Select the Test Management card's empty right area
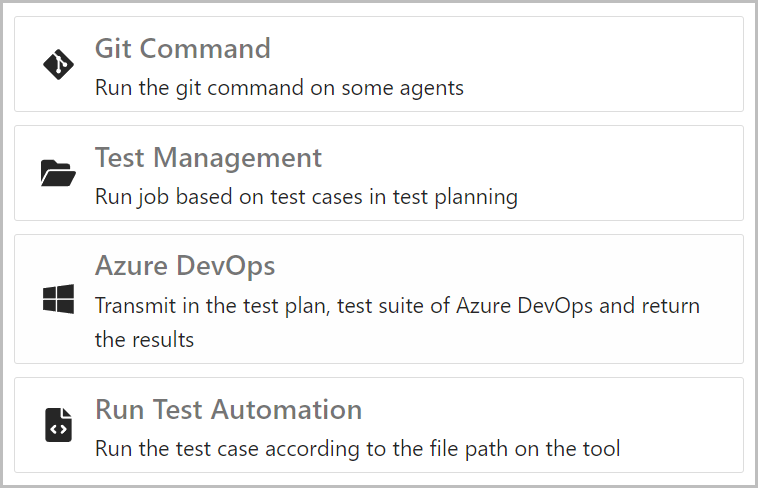 pos(628,173)
